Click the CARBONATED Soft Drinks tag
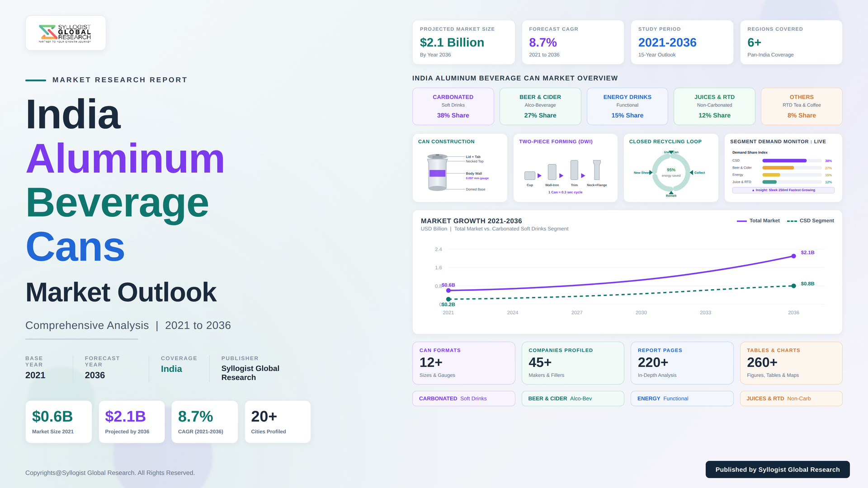Image resolution: width=868 pixels, height=488 pixels. [464, 399]
